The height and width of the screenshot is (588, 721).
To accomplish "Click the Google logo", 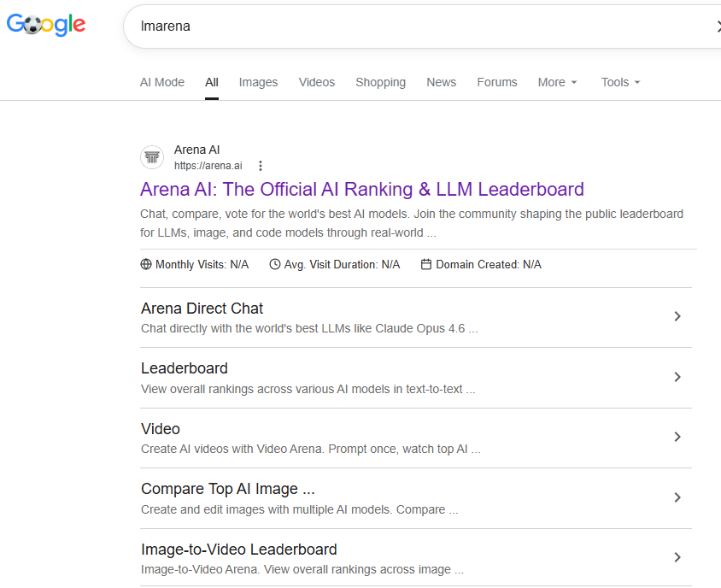I will coord(46,25).
